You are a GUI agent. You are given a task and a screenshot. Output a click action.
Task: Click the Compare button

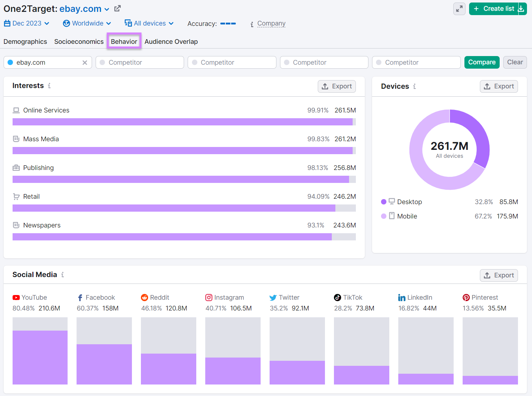[x=482, y=62]
